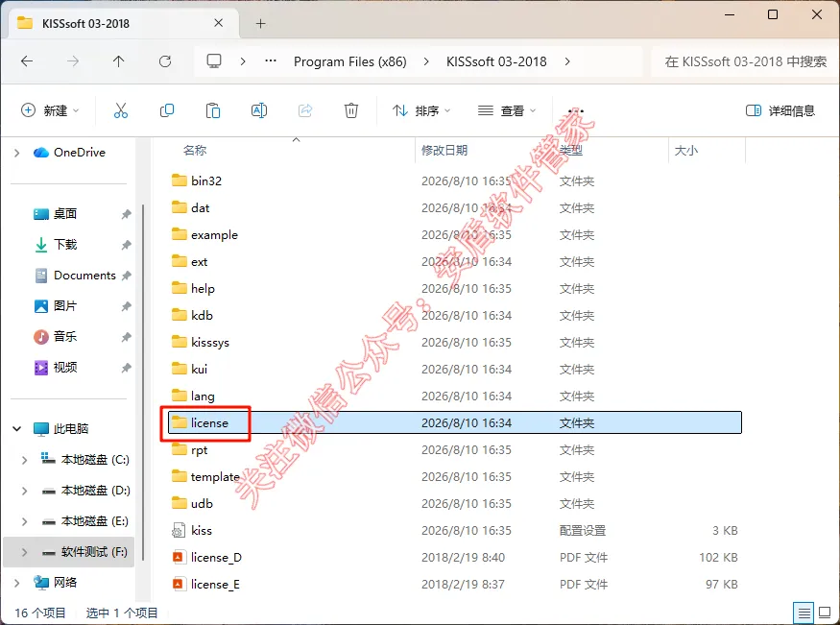
Task: Expand Local Disk (E:) node
Action: pos(24,521)
